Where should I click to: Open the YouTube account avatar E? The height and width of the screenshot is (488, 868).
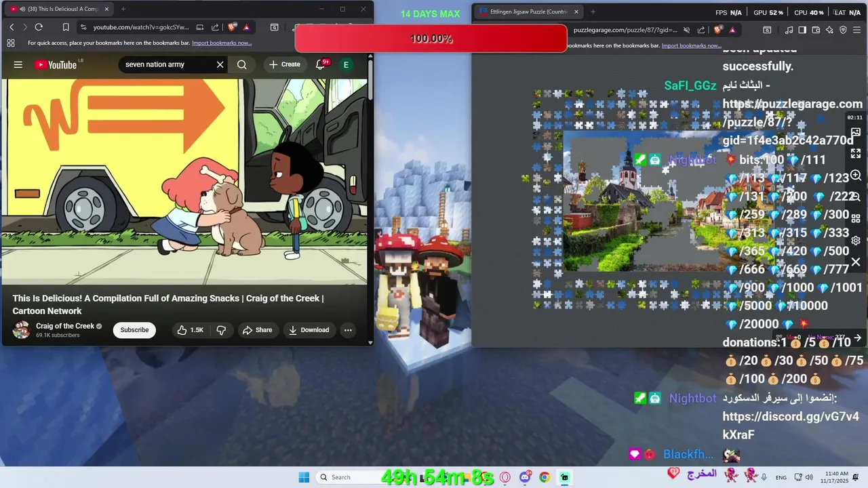[x=346, y=64]
